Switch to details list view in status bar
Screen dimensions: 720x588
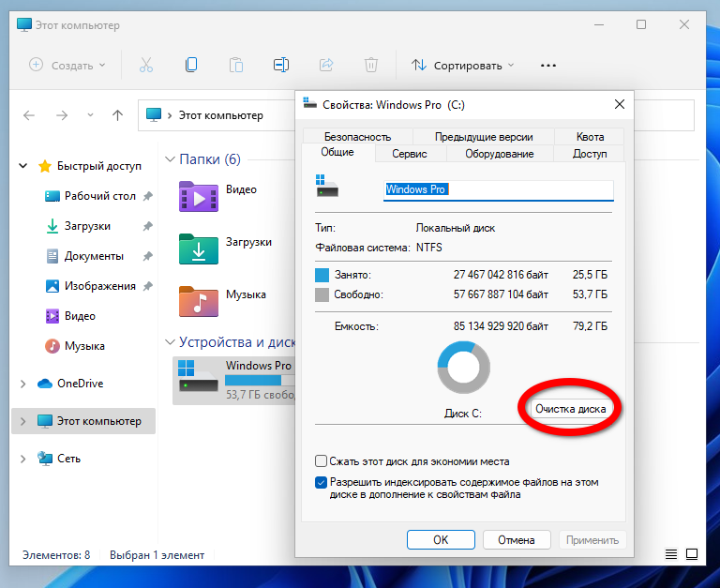[671, 554]
